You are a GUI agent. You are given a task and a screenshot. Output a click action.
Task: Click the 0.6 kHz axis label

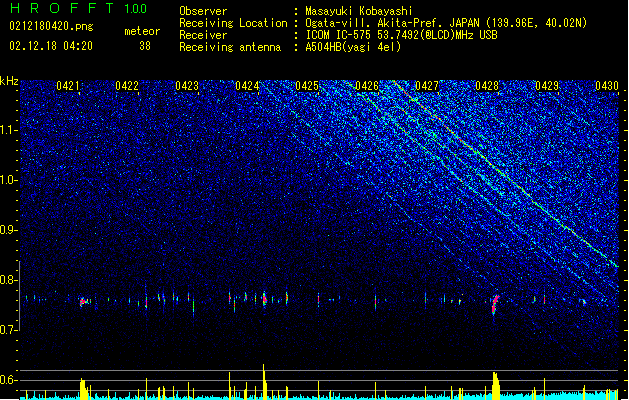pos(9,380)
